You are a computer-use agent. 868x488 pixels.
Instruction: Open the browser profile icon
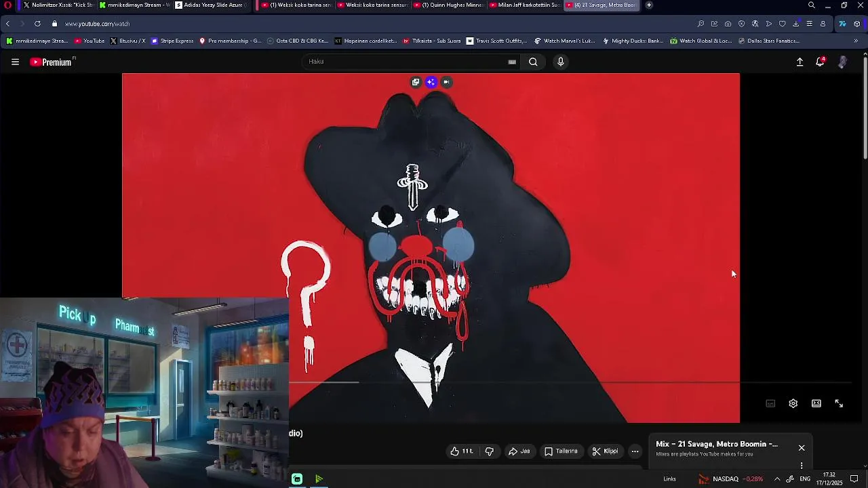[823, 24]
